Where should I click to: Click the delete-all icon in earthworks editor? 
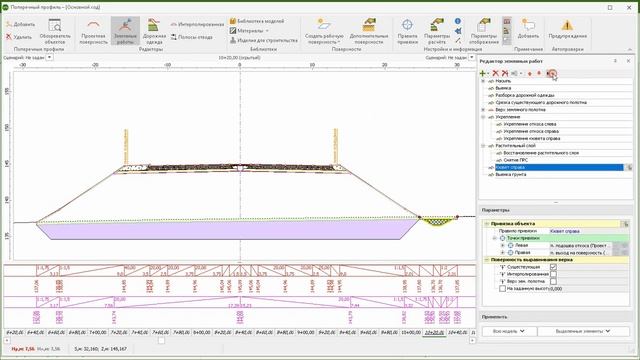coord(505,73)
